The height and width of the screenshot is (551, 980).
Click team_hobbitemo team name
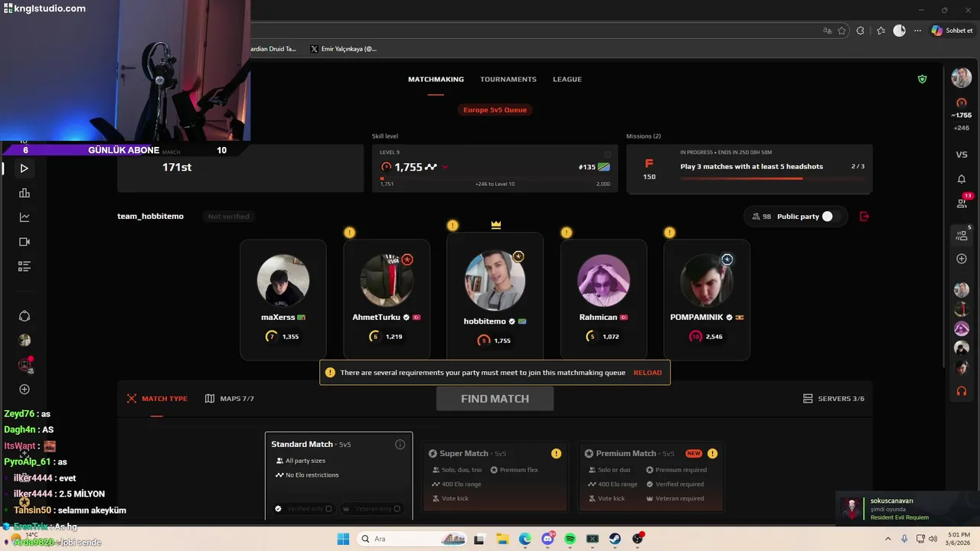click(x=150, y=217)
